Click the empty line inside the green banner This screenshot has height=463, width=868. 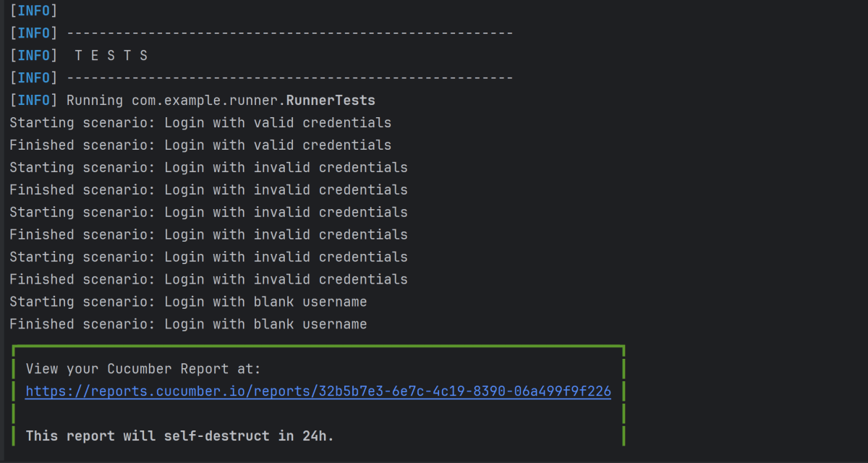(318, 414)
